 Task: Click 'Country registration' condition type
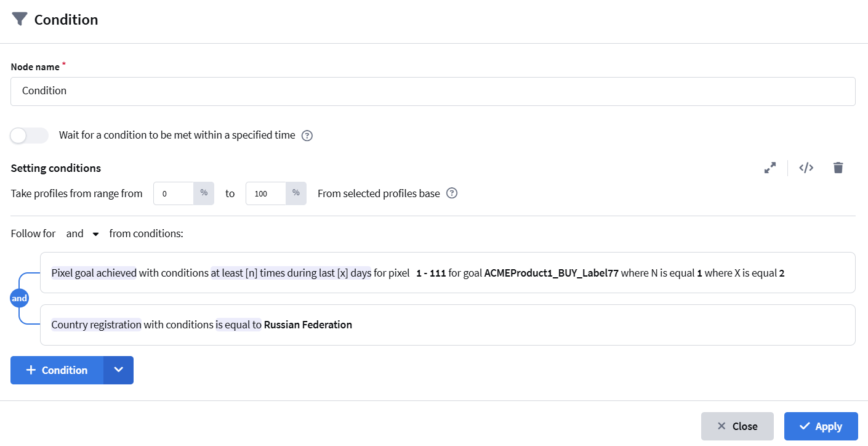click(96, 325)
